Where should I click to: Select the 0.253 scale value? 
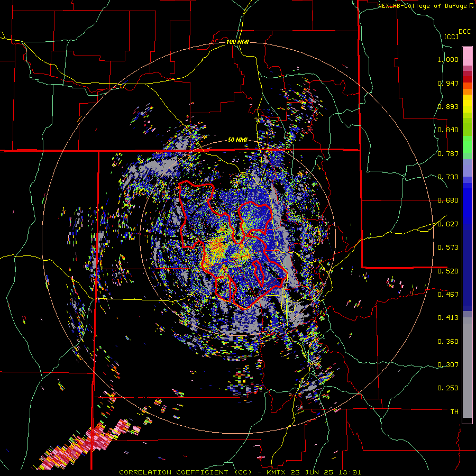(x=448, y=388)
